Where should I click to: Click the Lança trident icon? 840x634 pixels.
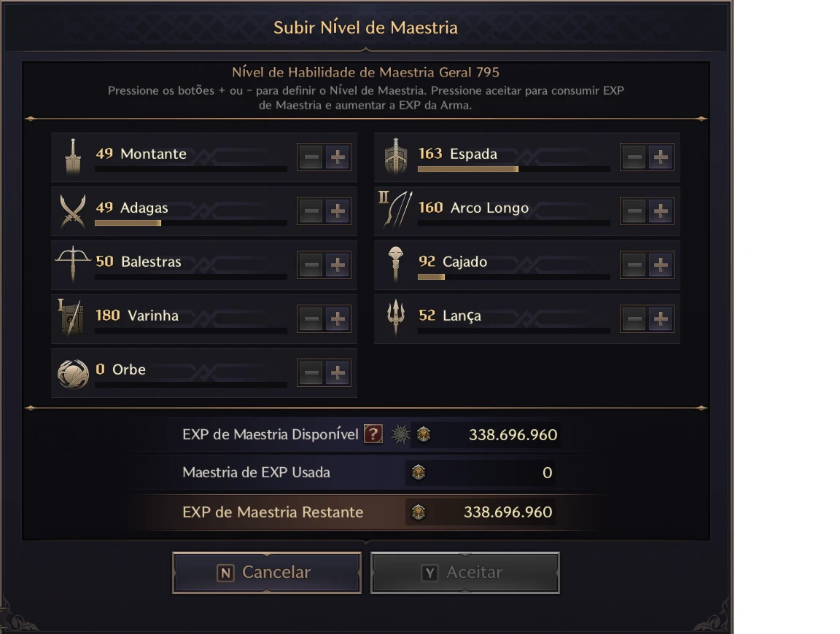tap(396, 318)
